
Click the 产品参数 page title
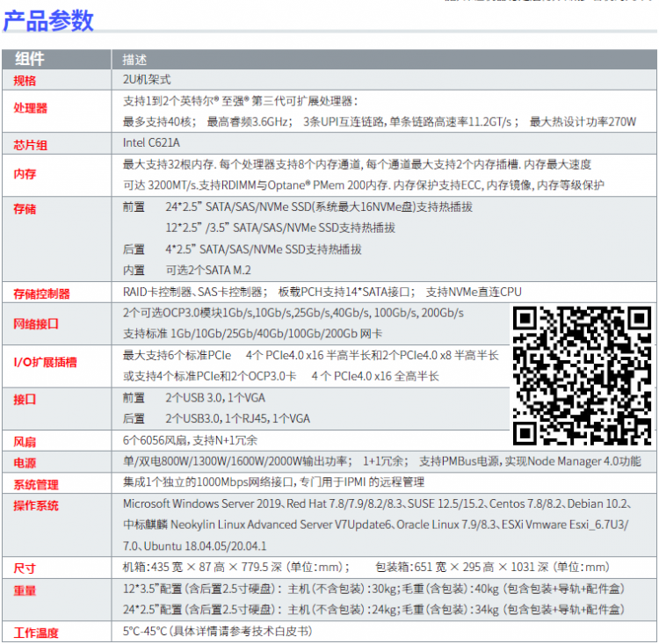click(x=49, y=20)
